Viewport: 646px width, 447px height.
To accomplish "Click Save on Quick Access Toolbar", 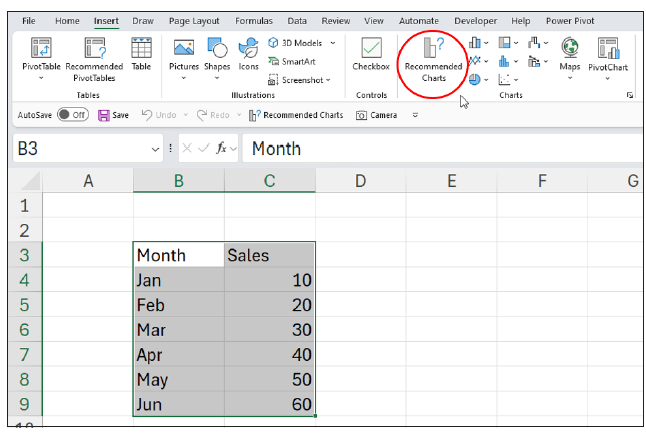I will (x=113, y=115).
